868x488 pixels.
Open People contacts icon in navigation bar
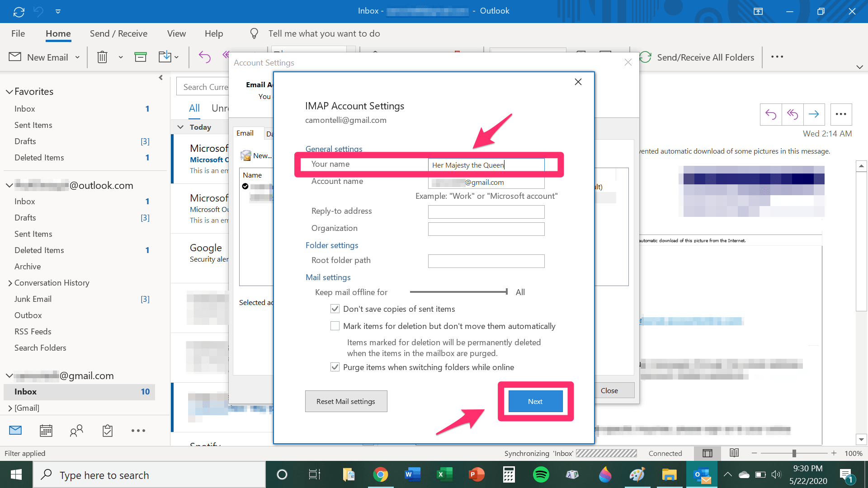pyautogui.click(x=76, y=431)
